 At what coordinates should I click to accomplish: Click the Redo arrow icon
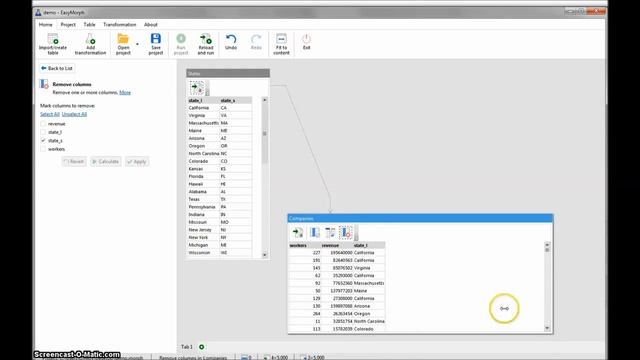pos(256,39)
